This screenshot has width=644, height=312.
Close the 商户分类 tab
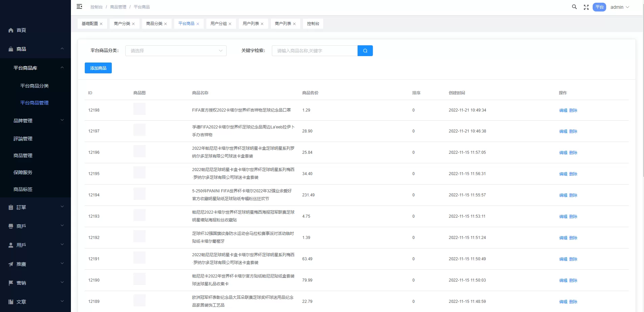pos(133,24)
